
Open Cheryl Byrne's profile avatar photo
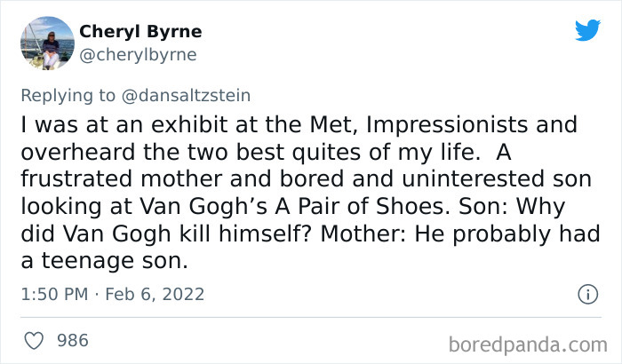click(46, 43)
